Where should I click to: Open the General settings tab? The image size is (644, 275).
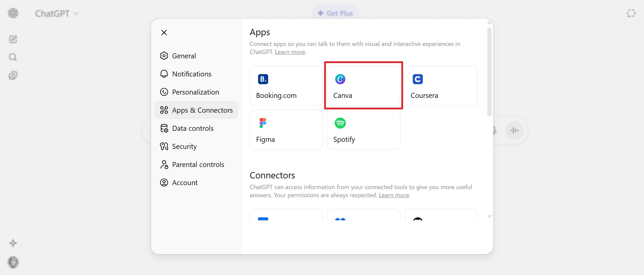point(184,56)
